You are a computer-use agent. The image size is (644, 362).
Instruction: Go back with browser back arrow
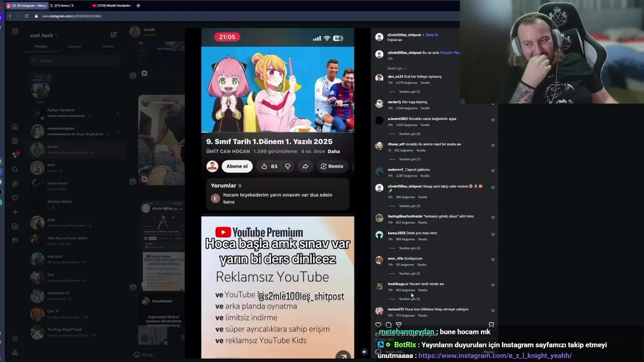point(10,16)
